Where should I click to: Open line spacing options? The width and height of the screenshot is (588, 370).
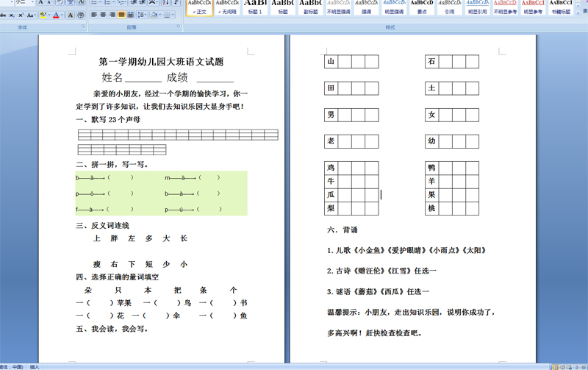click(142, 15)
